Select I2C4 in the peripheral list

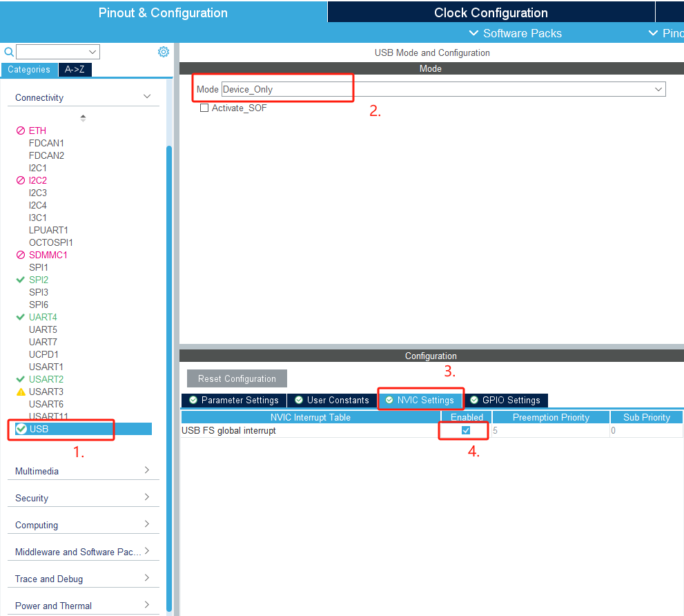coord(37,205)
